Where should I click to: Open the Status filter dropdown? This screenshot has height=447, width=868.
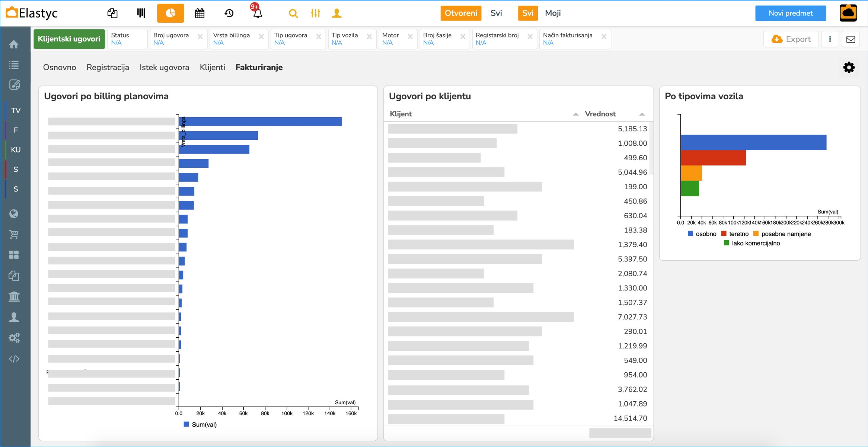[x=127, y=39]
